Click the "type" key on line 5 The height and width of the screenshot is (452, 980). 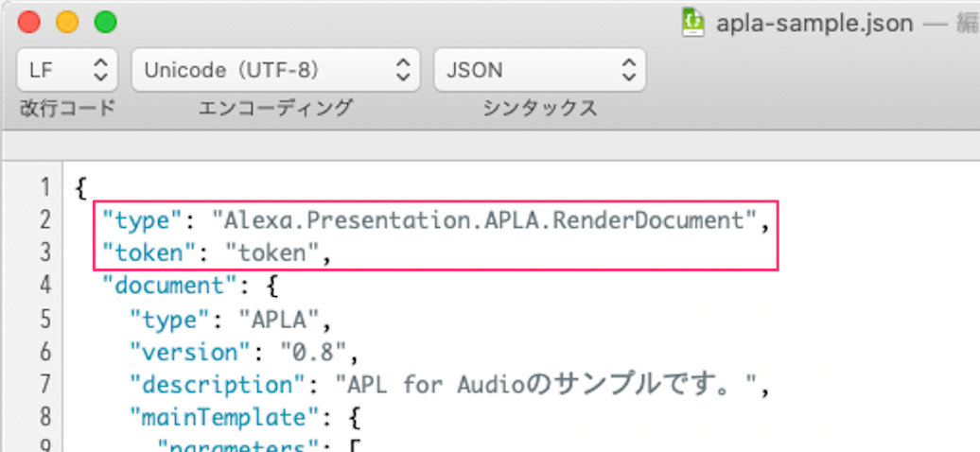click(x=170, y=320)
